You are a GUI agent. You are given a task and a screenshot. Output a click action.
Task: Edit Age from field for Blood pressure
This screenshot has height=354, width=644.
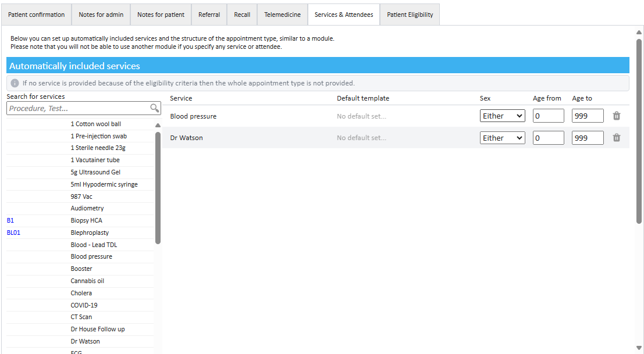[548, 116]
